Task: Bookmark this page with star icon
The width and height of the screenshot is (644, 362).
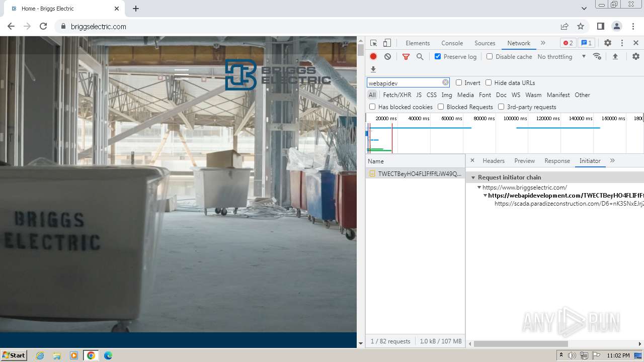Action: [581, 26]
